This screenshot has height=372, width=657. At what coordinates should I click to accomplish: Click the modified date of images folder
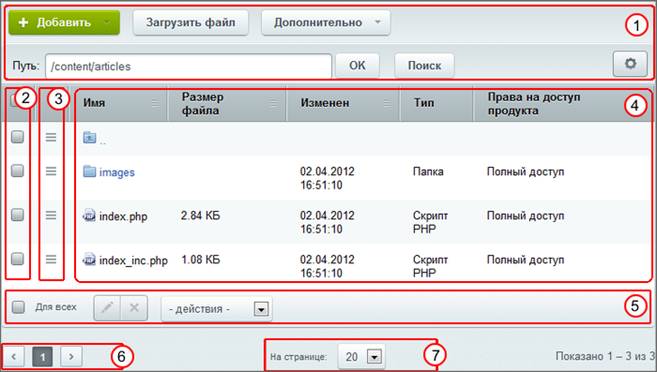(x=327, y=178)
